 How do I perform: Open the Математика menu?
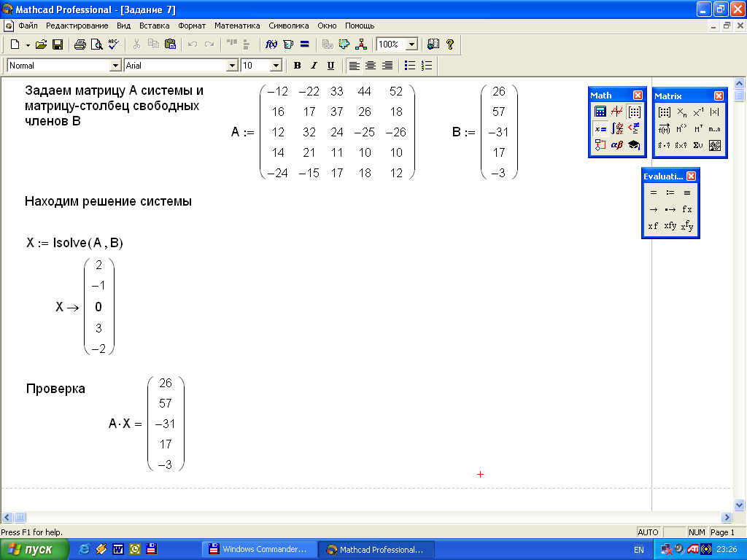click(x=237, y=26)
